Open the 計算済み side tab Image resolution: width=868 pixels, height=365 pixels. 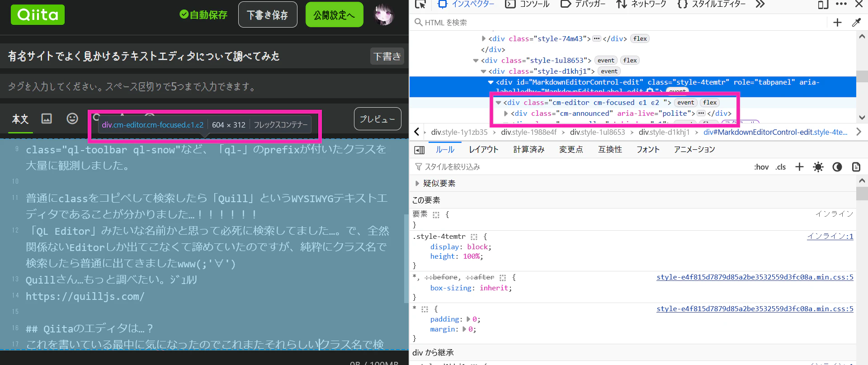point(529,150)
